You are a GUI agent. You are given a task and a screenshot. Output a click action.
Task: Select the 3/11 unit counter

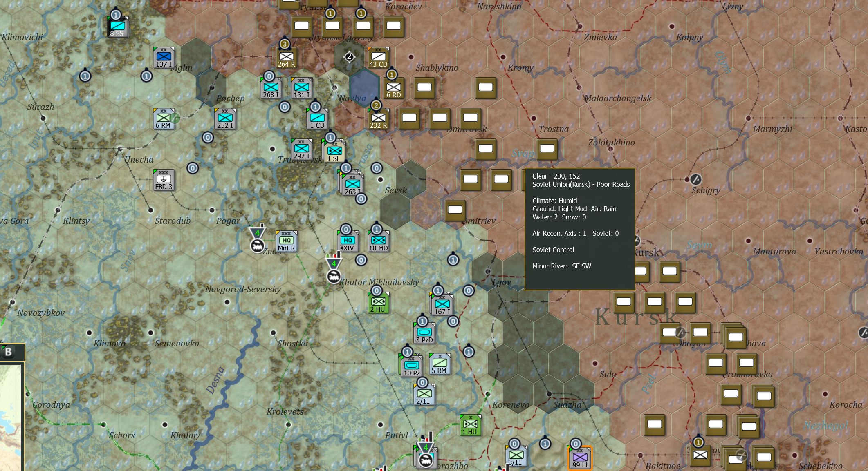[516, 456]
